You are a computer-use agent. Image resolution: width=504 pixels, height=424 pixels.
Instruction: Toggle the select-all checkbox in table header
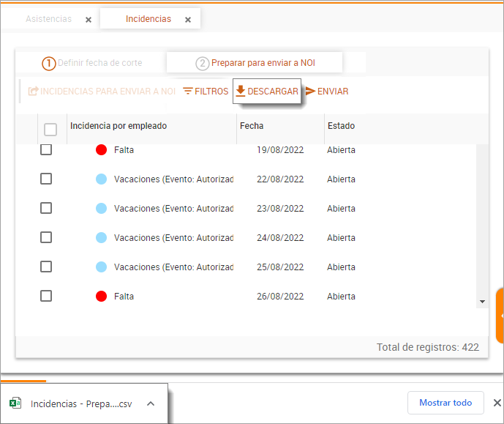50,130
